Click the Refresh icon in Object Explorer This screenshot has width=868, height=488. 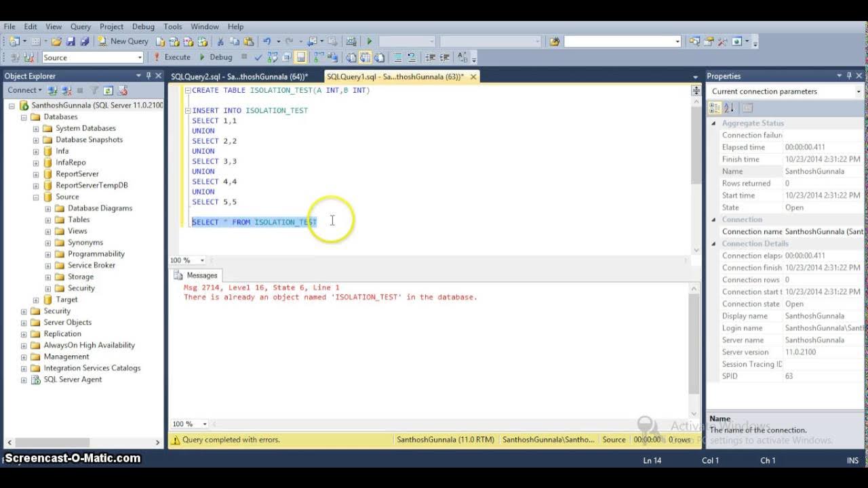108,90
